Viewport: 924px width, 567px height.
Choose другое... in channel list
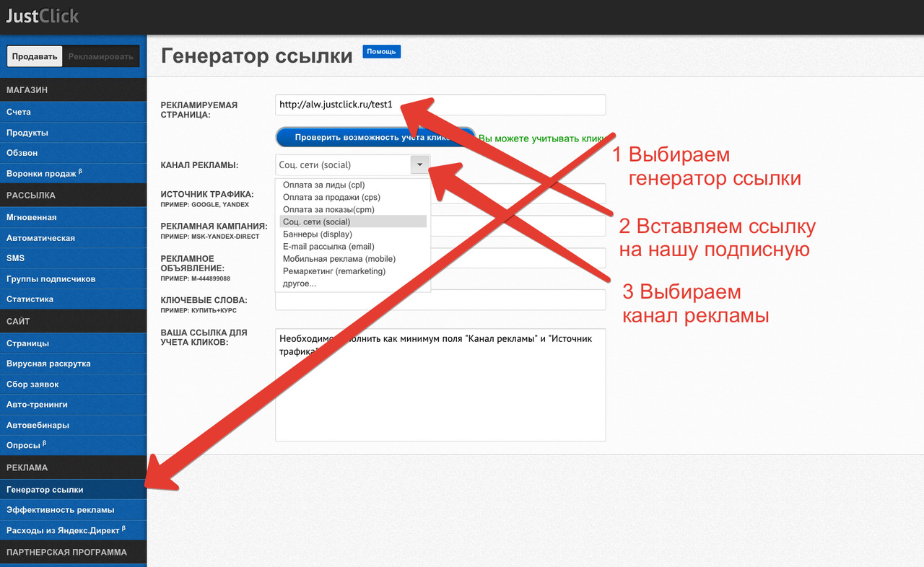pos(300,283)
